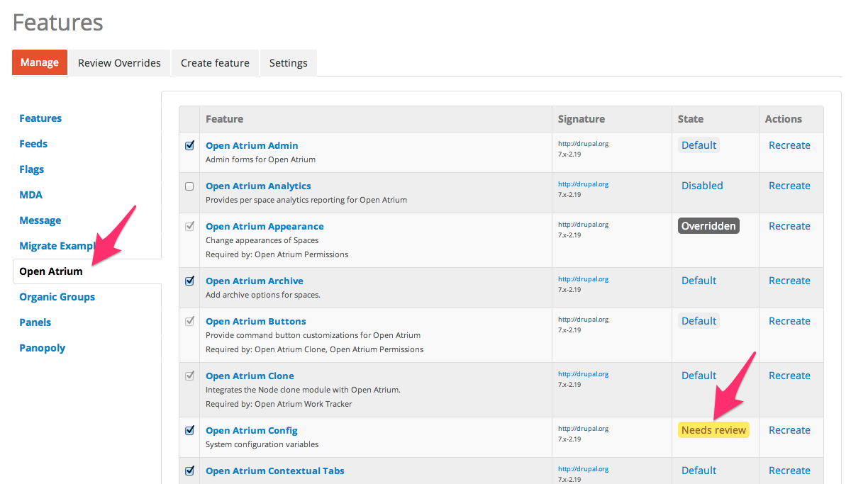Screen dimensions: 868x484
Task: Go to the Settings tab
Action: 288,62
